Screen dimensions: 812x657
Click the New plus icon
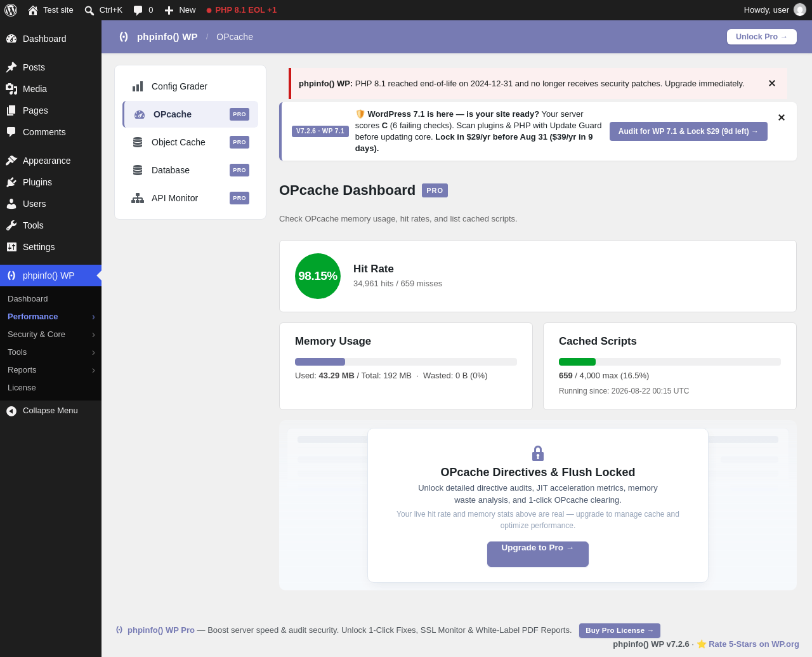point(169,10)
